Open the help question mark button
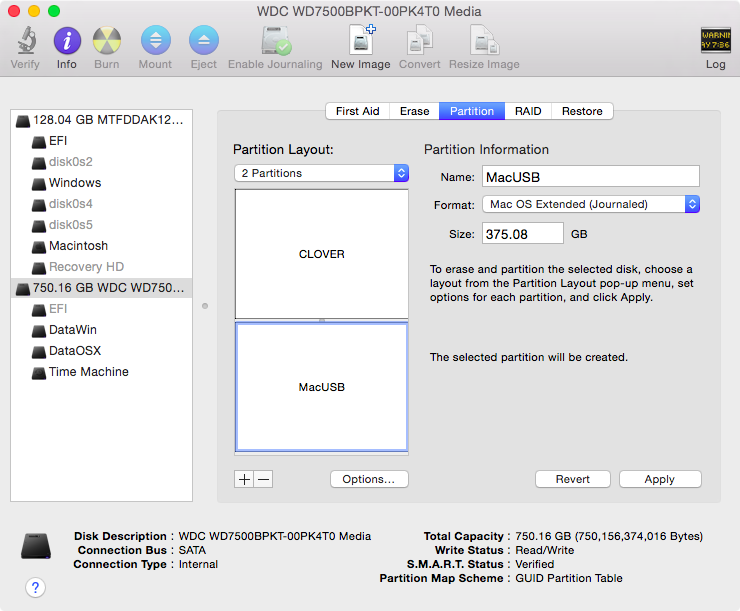The width and height of the screenshot is (740, 611). 36,587
